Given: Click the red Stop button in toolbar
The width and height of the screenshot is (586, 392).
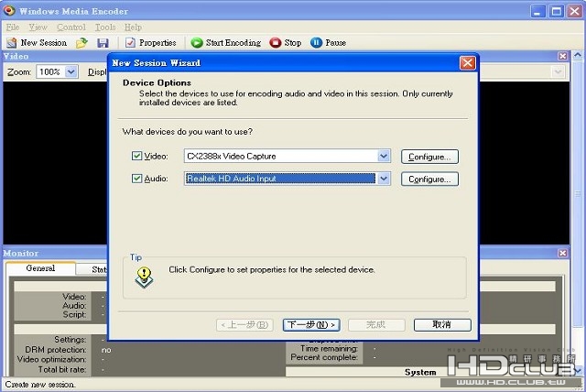Looking at the screenshot, I should pyautogui.click(x=285, y=43).
